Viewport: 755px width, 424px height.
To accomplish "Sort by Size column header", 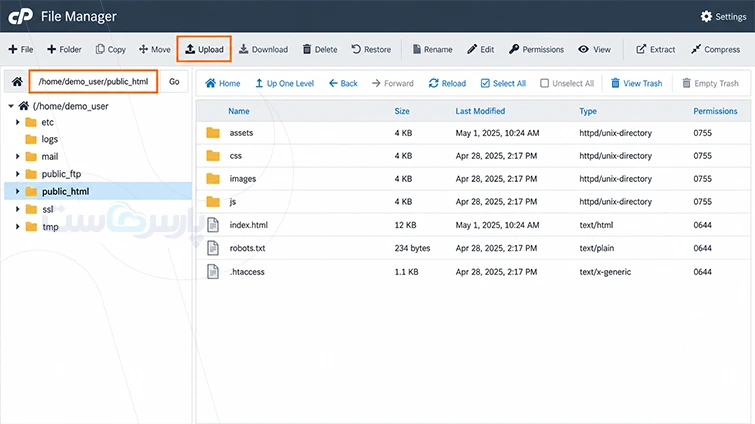I will pos(402,111).
